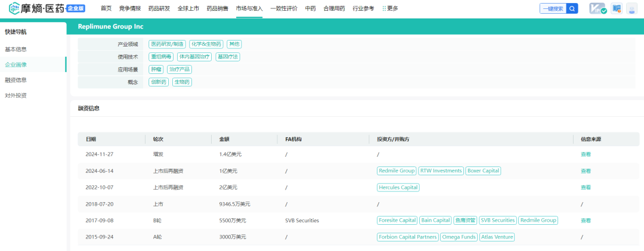Jump to 融资信息 in the sidebar
The height and width of the screenshot is (251, 644).
(x=16, y=80)
